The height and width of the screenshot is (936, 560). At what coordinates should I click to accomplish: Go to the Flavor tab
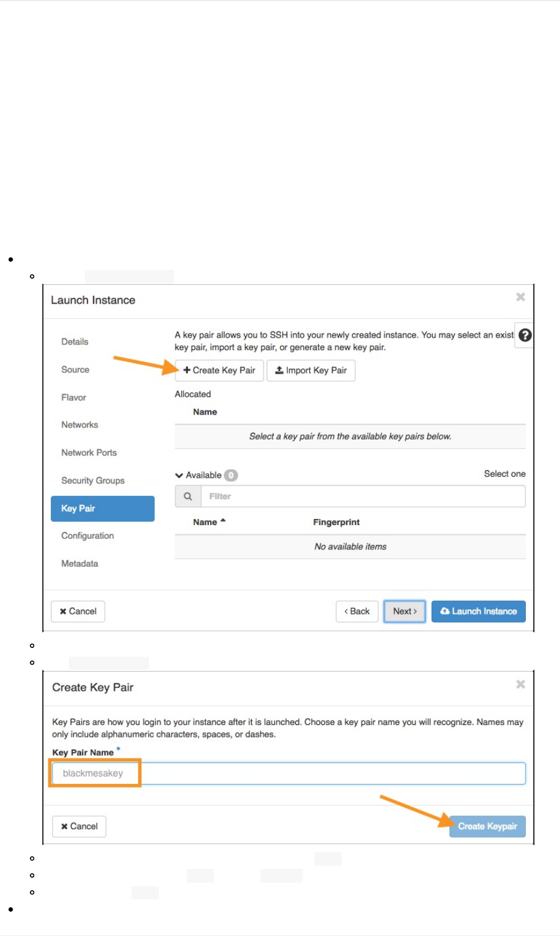pyautogui.click(x=74, y=398)
